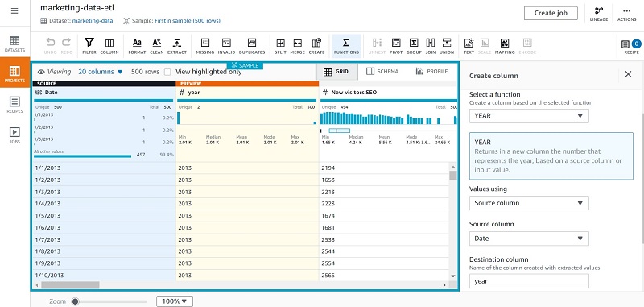This screenshot has height=307, width=644.
Task: Open the Pivot tool
Action: (x=396, y=46)
